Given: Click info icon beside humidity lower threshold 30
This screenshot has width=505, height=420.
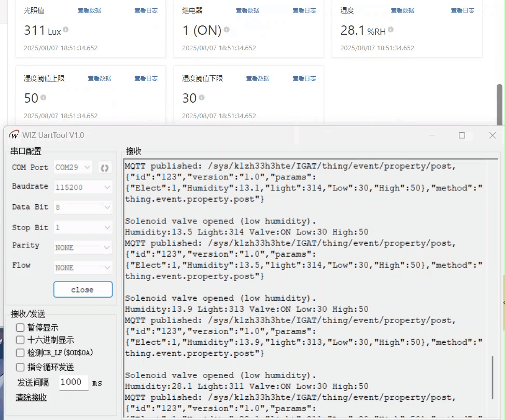Looking at the screenshot, I should [x=202, y=97].
